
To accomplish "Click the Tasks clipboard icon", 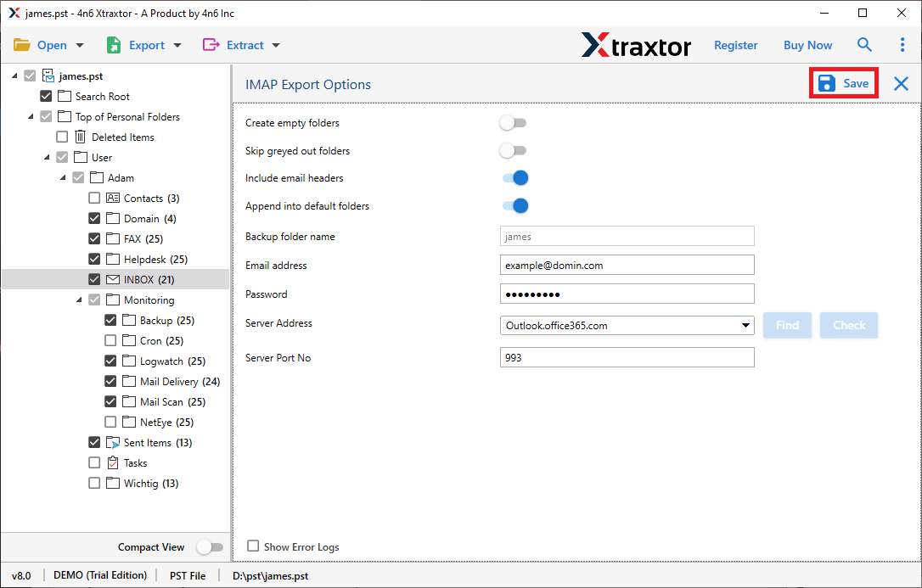I will coord(112,463).
